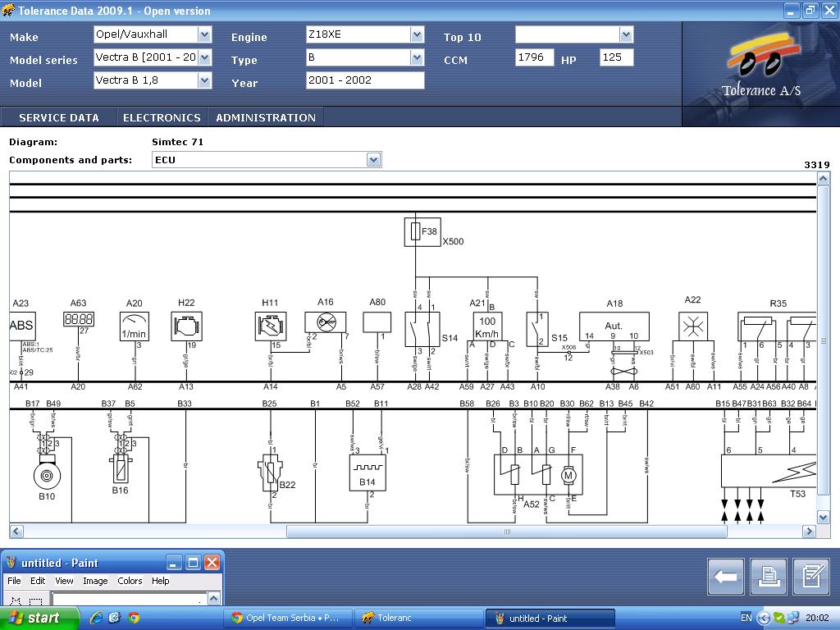The image size is (840, 630).
Task: Click the print document icon button
Action: click(x=769, y=577)
